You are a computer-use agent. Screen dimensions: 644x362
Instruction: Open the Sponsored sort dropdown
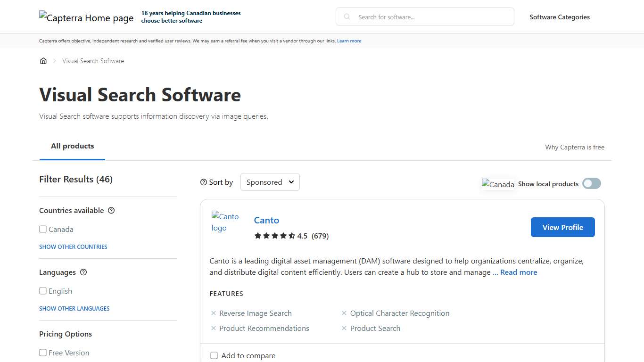[x=270, y=182]
